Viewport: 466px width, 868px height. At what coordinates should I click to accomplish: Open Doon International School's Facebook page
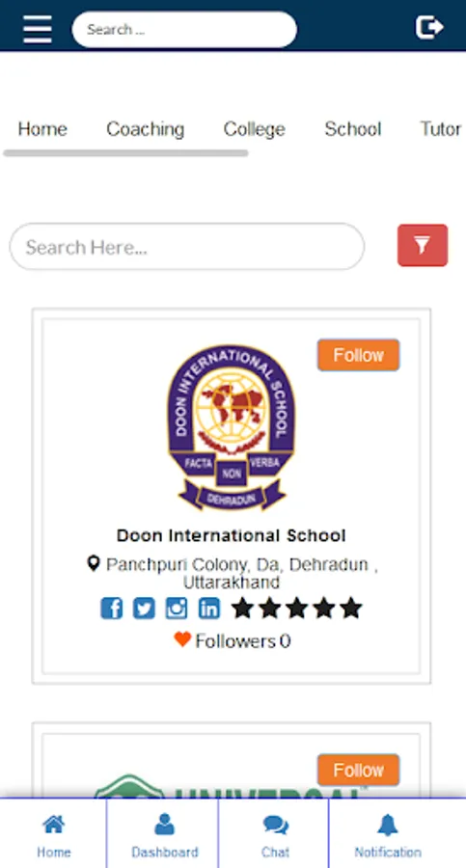tap(111, 609)
